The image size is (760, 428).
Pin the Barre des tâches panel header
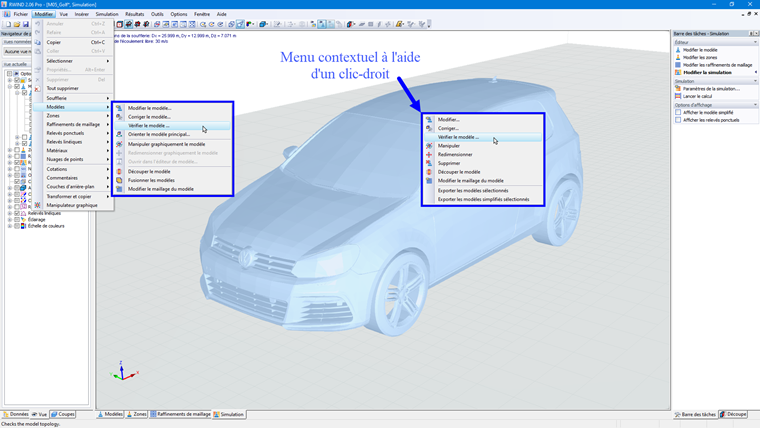point(751,33)
